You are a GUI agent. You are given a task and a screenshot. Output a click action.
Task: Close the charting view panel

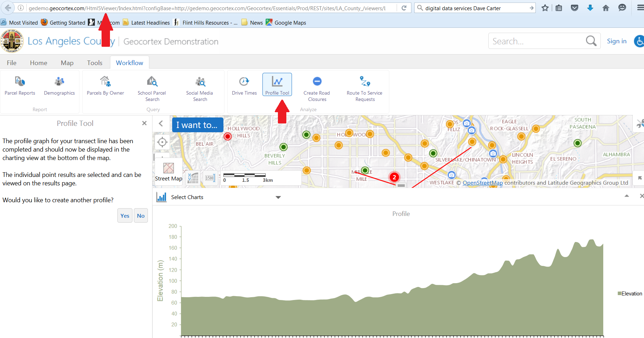pos(642,196)
